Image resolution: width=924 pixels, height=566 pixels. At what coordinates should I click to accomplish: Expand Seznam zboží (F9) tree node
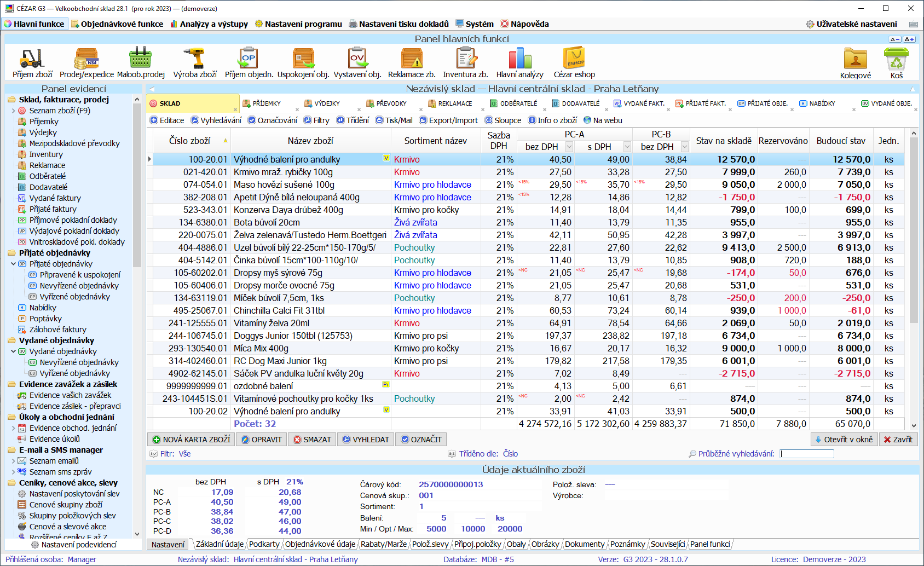(x=14, y=111)
